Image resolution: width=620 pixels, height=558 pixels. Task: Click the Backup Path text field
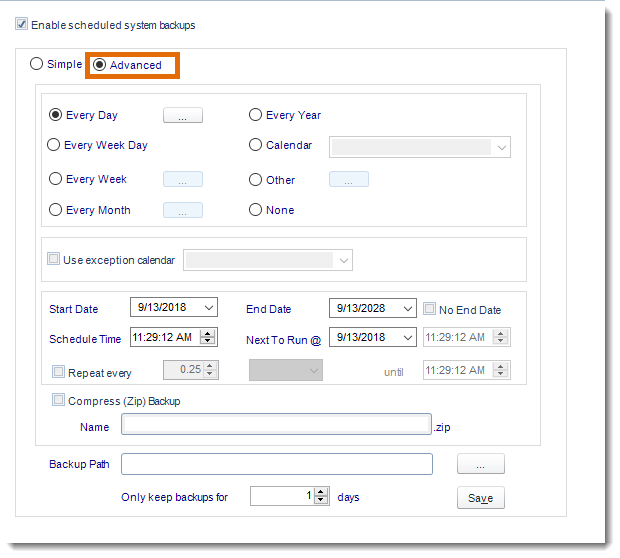point(277,464)
